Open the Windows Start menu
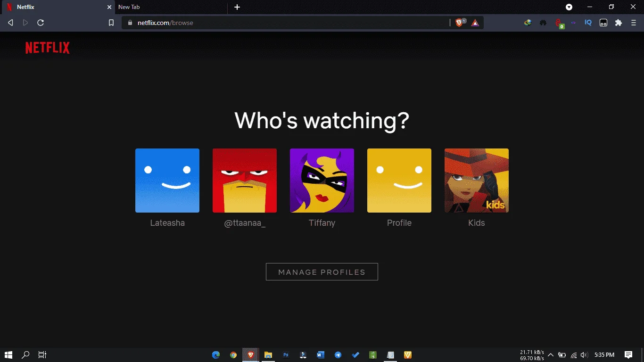This screenshot has height=362, width=644. coord(8,355)
